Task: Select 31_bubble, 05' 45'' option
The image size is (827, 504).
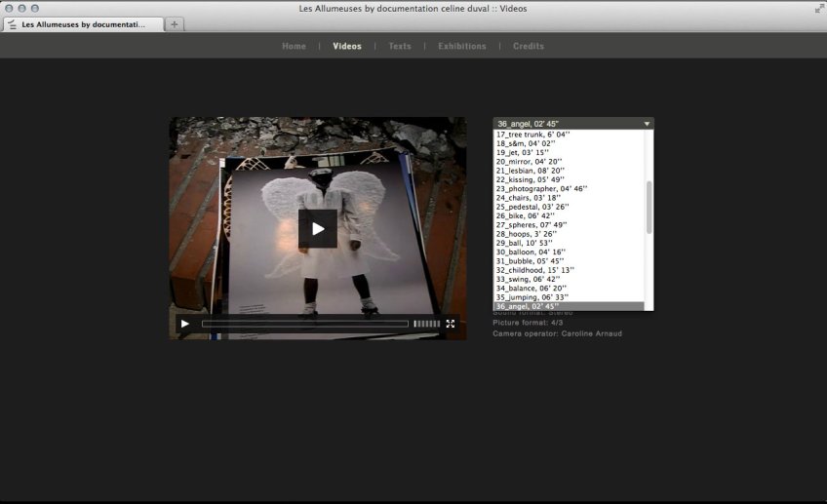Action: click(x=569, y=261)
